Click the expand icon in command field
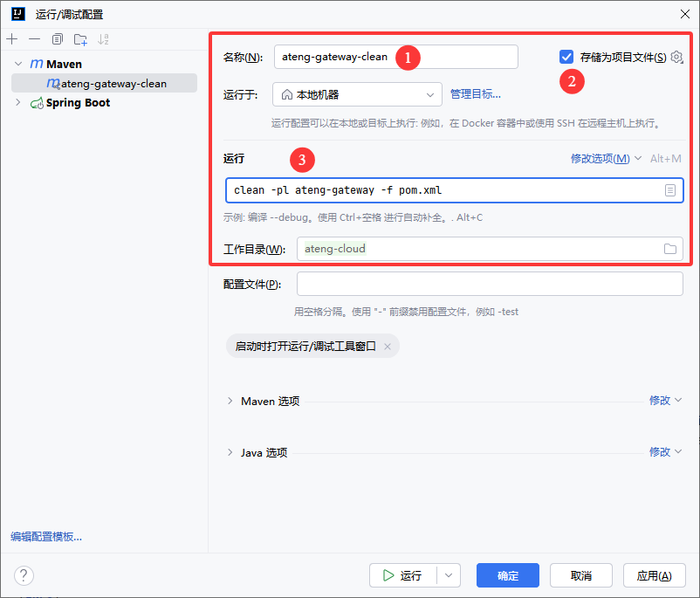The image size is (700, 598). pyautogui.click(x=670, y=190)
